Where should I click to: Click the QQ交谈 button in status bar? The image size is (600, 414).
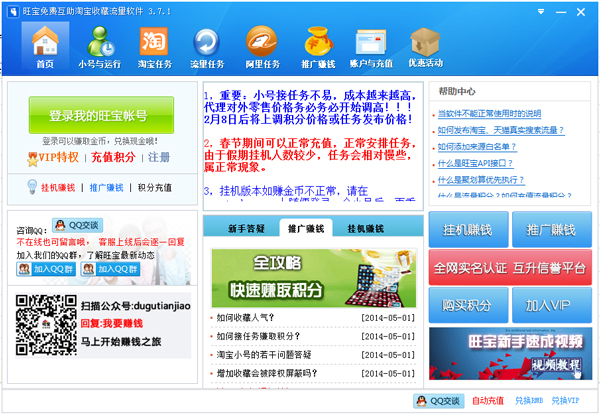click(x=438, y=401)
